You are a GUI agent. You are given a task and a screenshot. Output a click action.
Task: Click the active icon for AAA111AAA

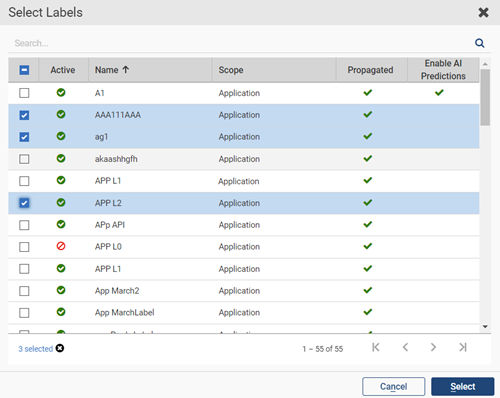point(61,114)
